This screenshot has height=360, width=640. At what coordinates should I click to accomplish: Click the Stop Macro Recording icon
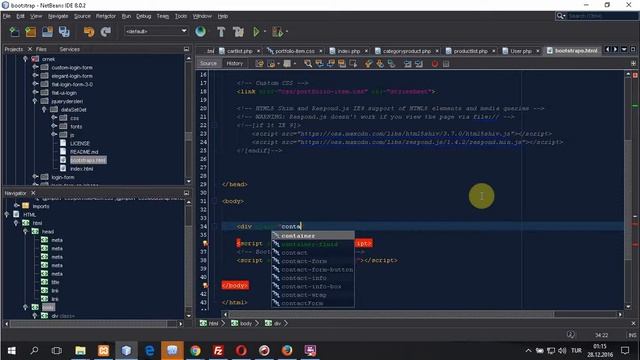(446, 64)
